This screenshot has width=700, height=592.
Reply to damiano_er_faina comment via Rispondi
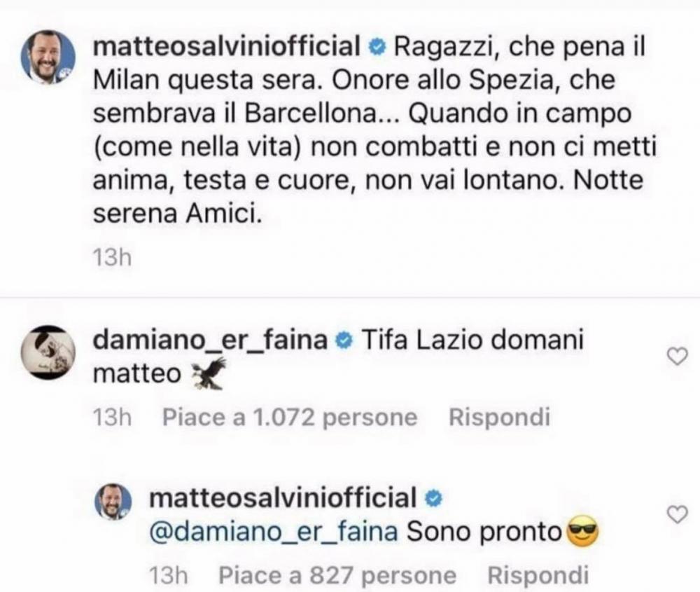(x=499, y=418)
